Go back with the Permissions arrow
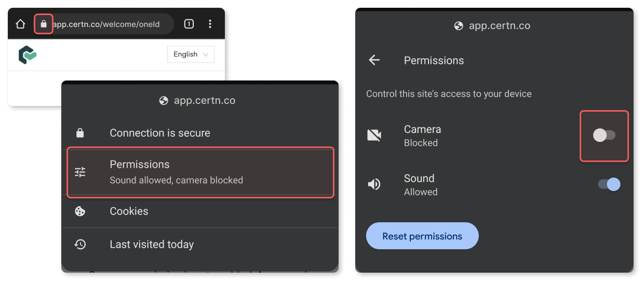This screenshot has height=282, width=644. [x=374, y=60]
